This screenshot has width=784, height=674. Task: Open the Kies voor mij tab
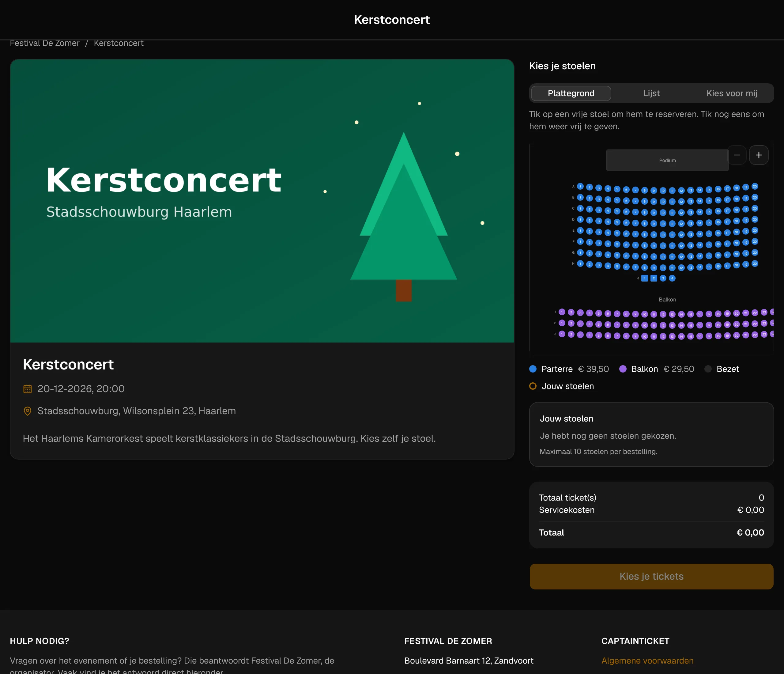point(732,93)
